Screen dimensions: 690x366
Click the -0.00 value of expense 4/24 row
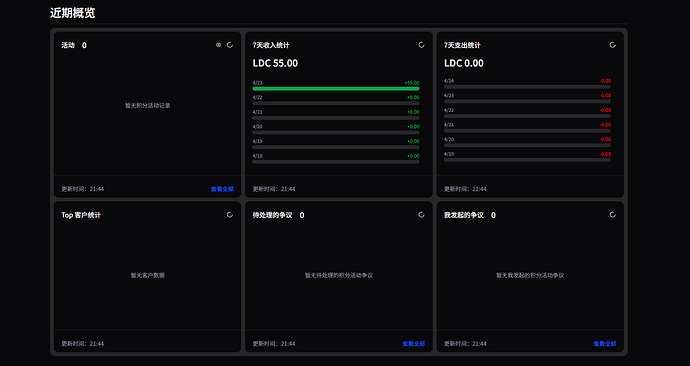click(605, 81)
